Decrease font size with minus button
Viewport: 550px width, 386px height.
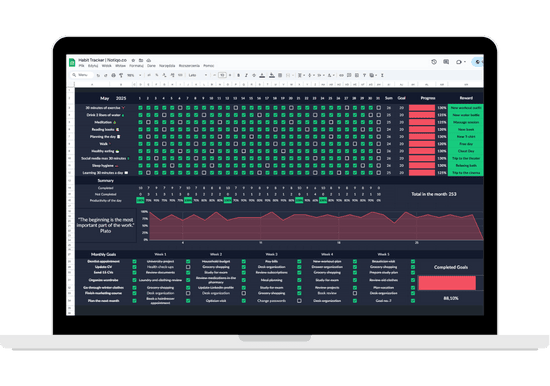point(214,75)
